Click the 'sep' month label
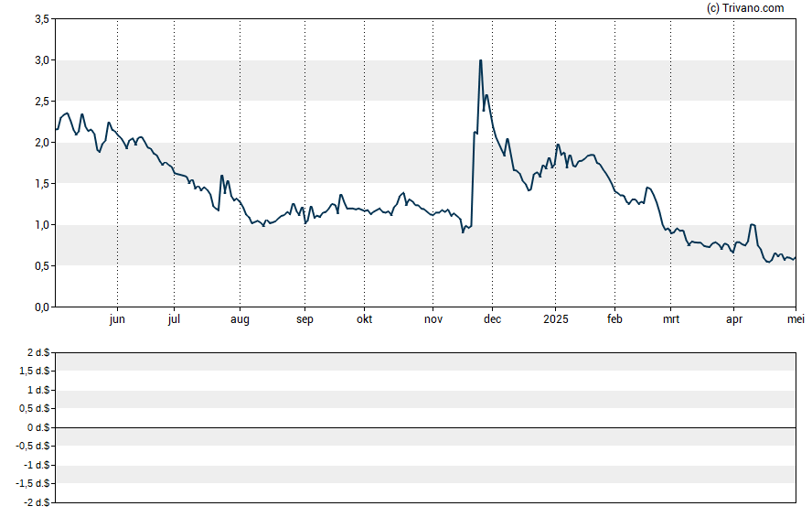The height and width of the screenshot is (517, 812). pos(305,319)
